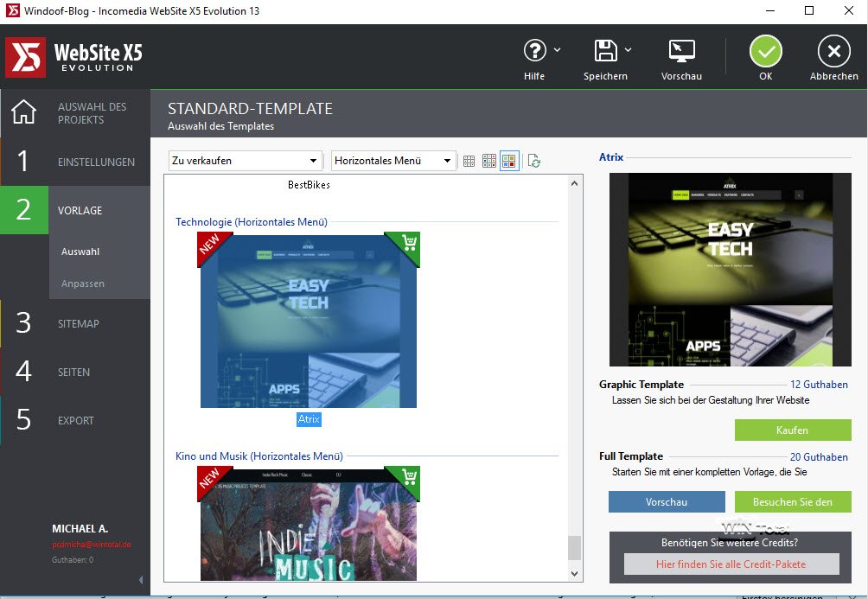Confirm with the green OK button
The height and width of the screenshot is (599, 868).
point(766,52)
